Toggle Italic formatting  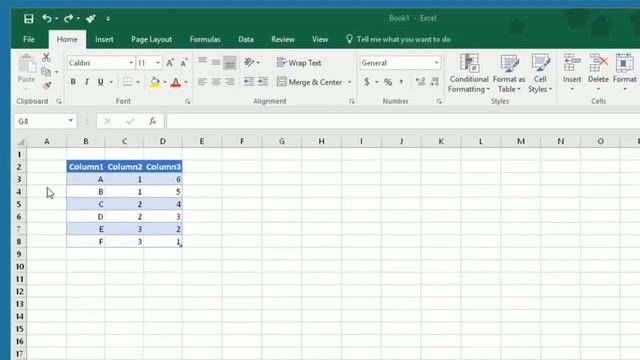[87, 82]
